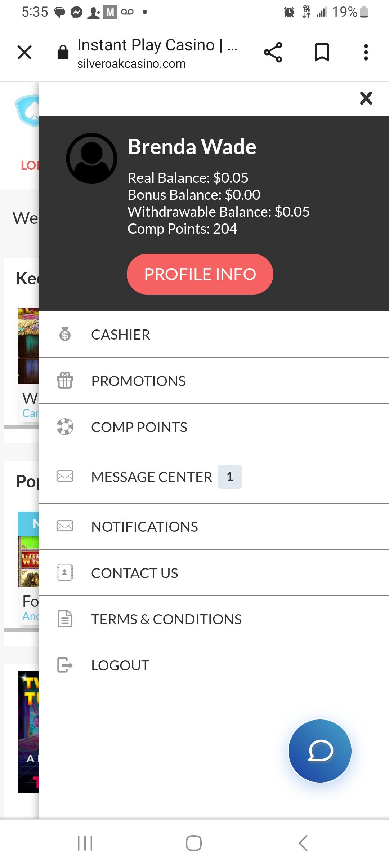This screenshot has width=389, height=868.
Task: Tap the Message Center unread badge
Action: coord(230,477)
